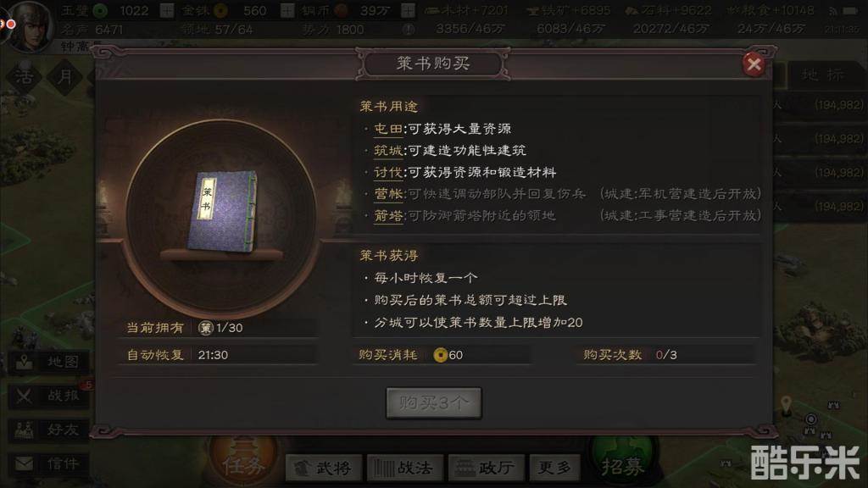Viewport: 868px width, 488px height.
Task: Click the blue 策书 book image
Action: (223, 212)
